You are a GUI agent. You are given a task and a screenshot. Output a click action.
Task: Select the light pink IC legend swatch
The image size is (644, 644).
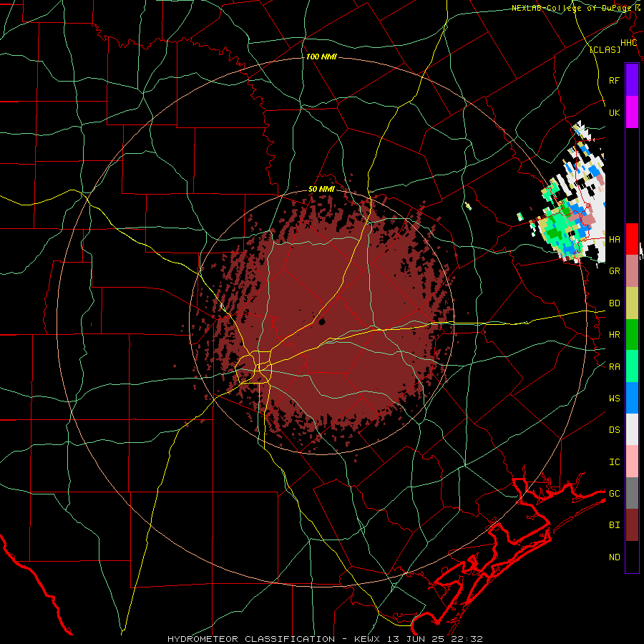click(632, 462)
